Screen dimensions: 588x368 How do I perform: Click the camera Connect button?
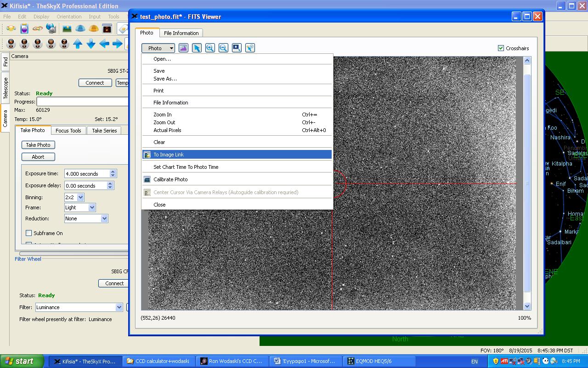(95, 83)
